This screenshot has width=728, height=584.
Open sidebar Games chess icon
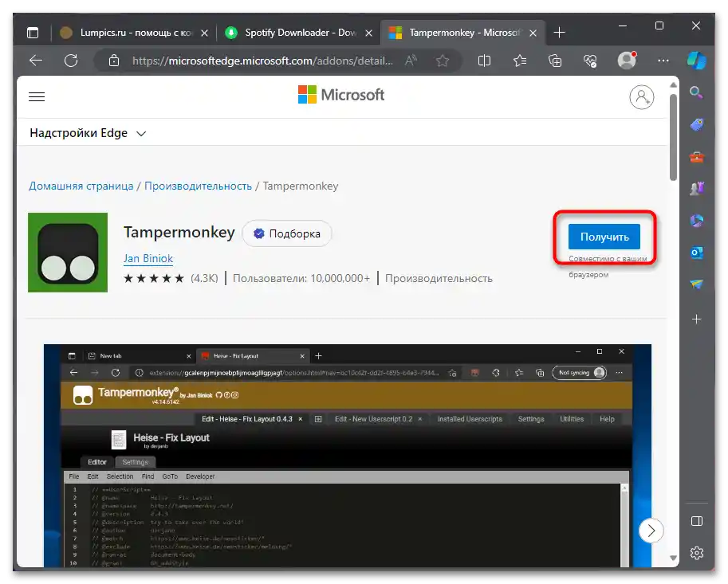point(696,188)
